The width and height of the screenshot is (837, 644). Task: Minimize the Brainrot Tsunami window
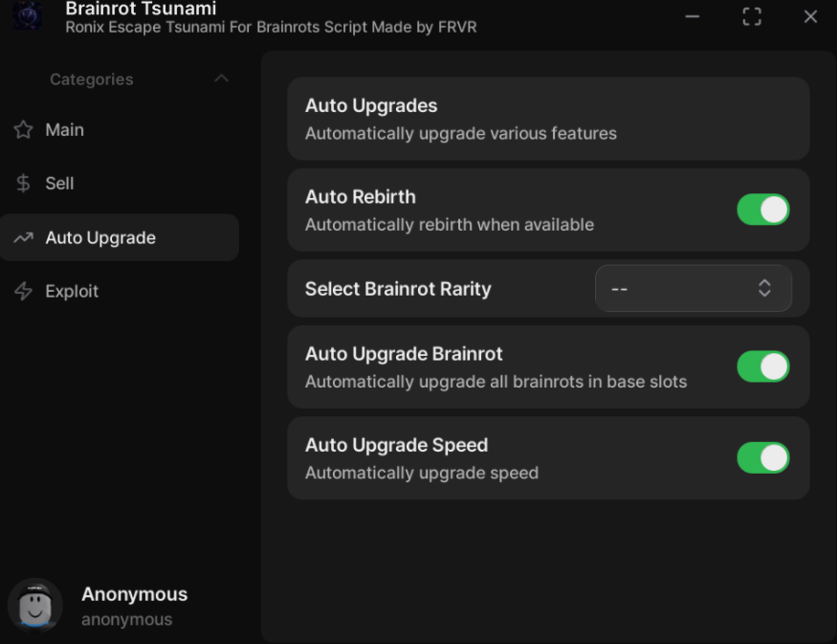(693, 16)
